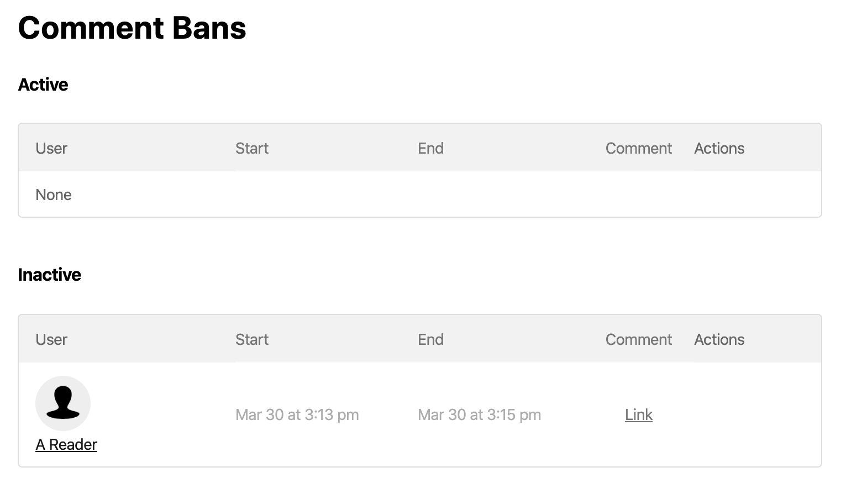This screenshot has height=504, width=841.
Task: Click the Comment column header in Active table
Action: (x=639, y=148)
